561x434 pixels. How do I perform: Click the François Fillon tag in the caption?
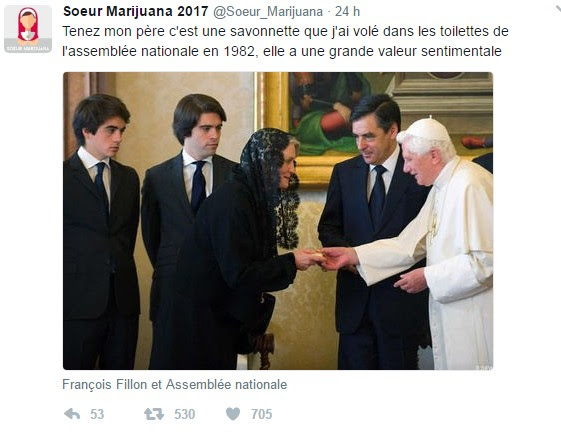(105, 385)
